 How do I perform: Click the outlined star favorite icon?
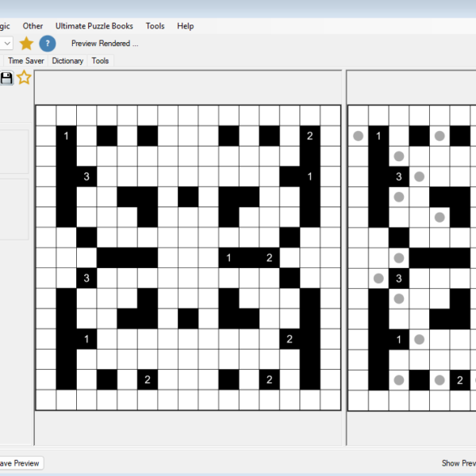pos(25,77)
